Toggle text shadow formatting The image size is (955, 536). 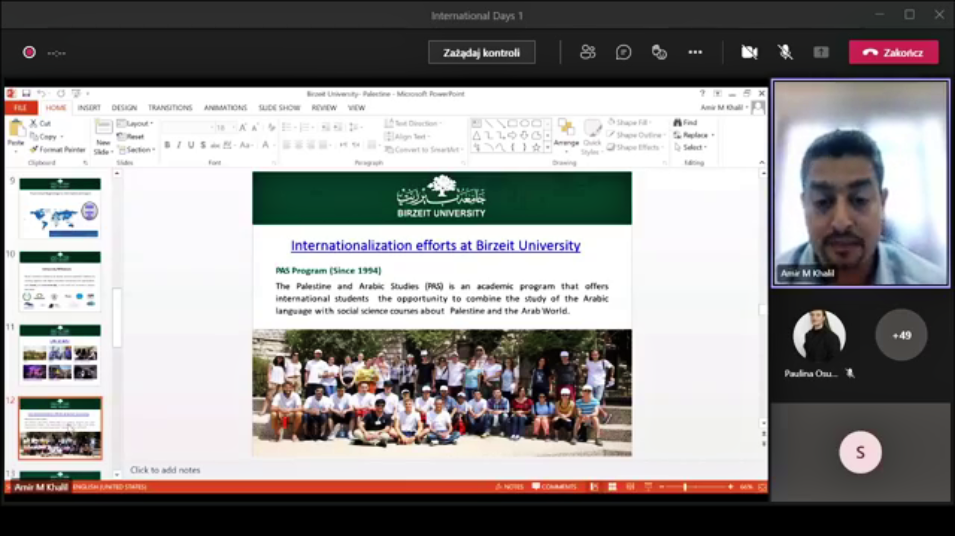203,145
